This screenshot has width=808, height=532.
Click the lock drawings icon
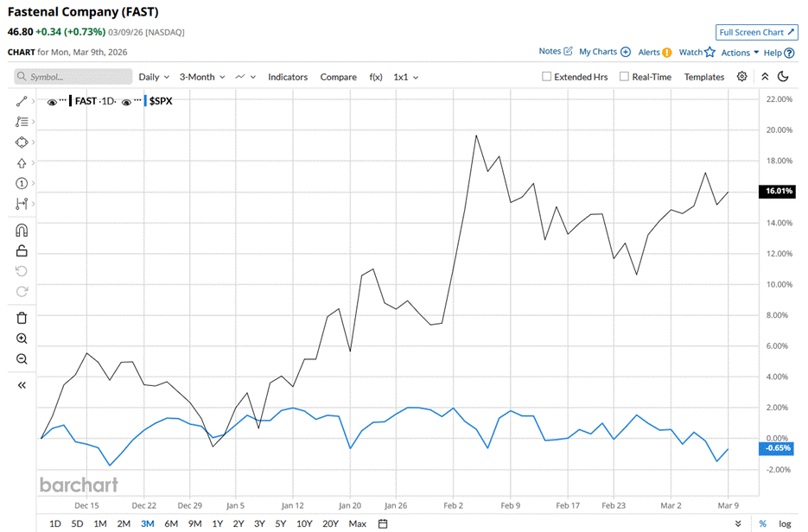[22, 251]
